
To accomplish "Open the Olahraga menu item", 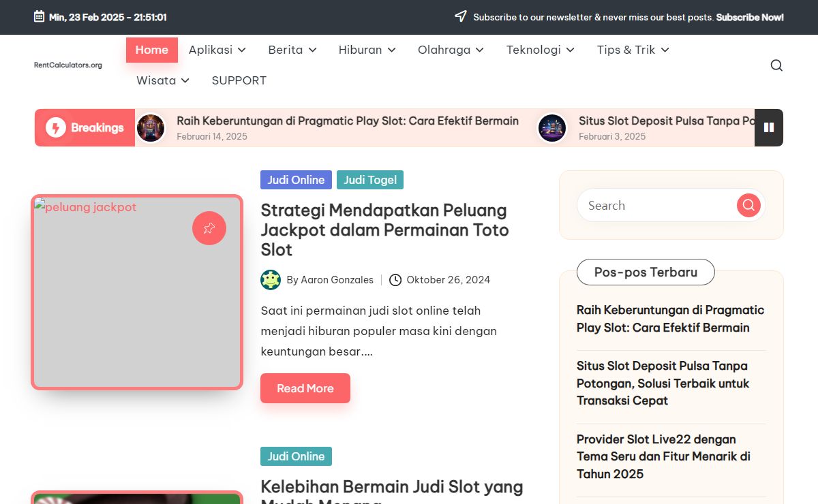I will pyautogui.click(x=444, y=50).
